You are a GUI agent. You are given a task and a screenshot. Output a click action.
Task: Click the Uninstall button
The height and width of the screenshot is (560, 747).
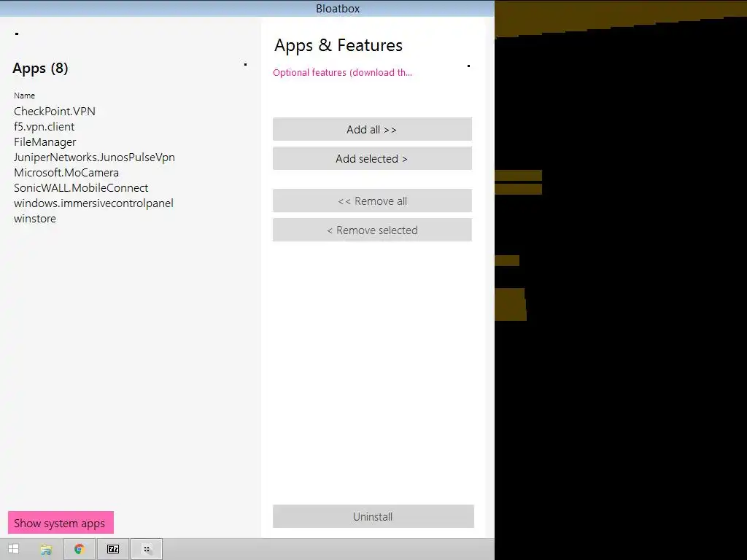[373, 516]
